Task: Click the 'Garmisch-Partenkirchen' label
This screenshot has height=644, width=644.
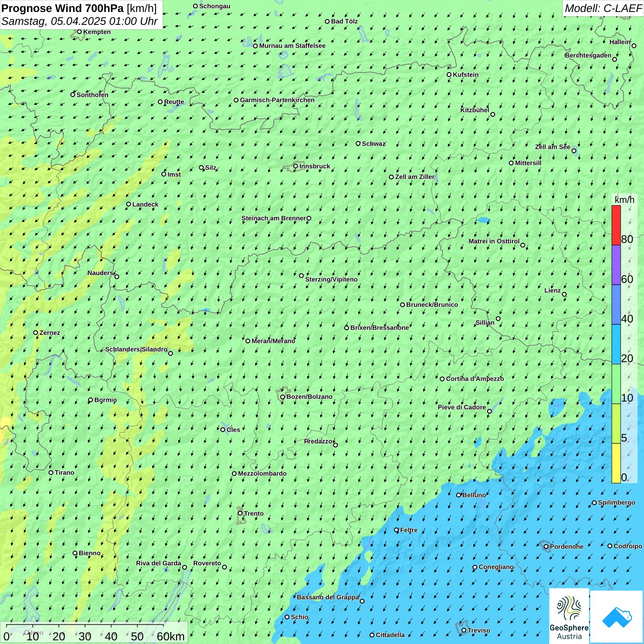Action: click(x=277, y=100)
